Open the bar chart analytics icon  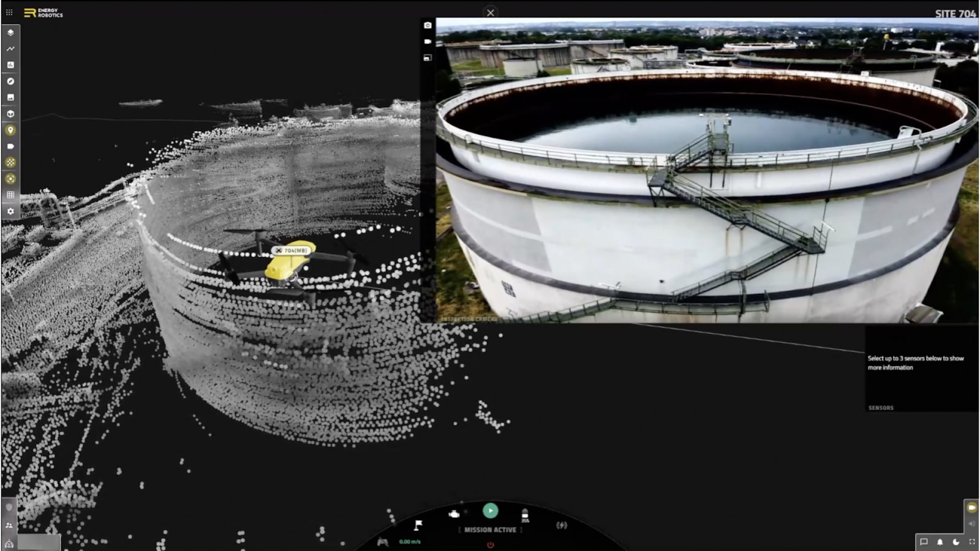[10, 65]
